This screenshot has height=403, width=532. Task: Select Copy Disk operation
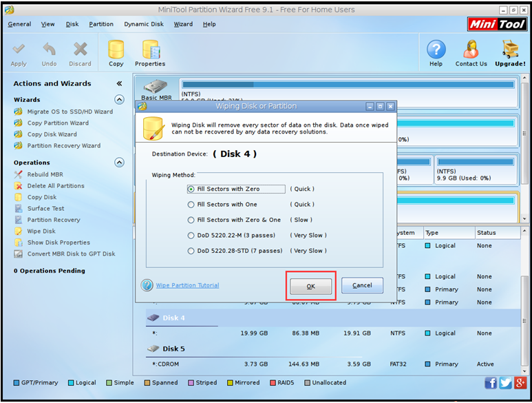[42, 197]
